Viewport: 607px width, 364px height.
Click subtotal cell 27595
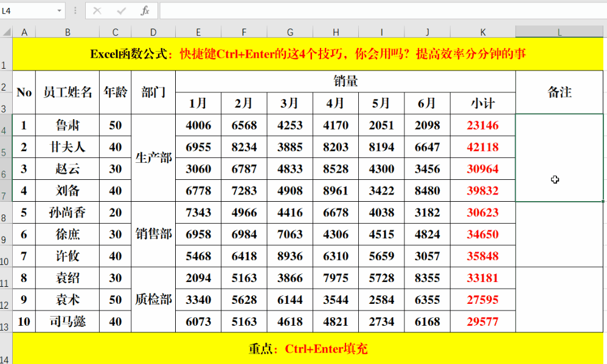coord(483,300)
